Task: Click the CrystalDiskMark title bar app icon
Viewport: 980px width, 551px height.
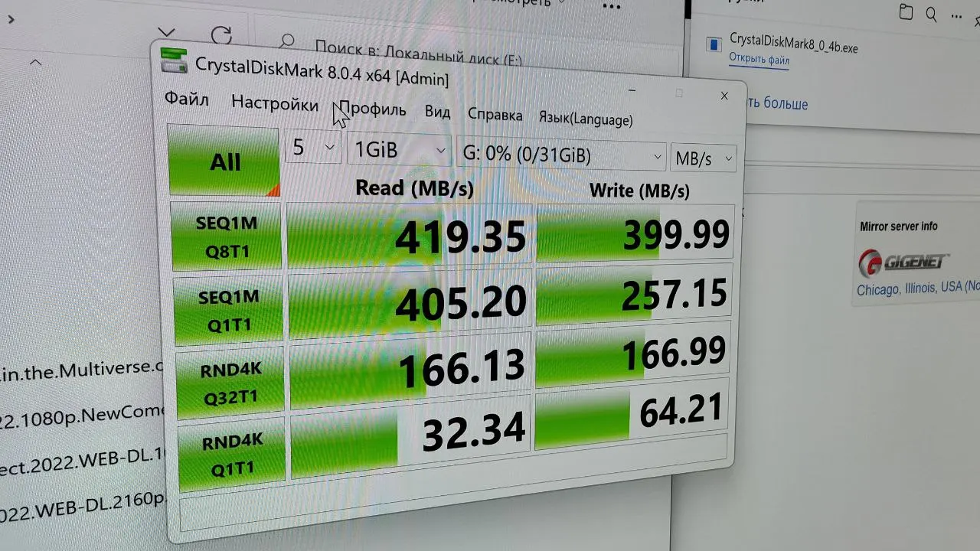Action: 174,61
